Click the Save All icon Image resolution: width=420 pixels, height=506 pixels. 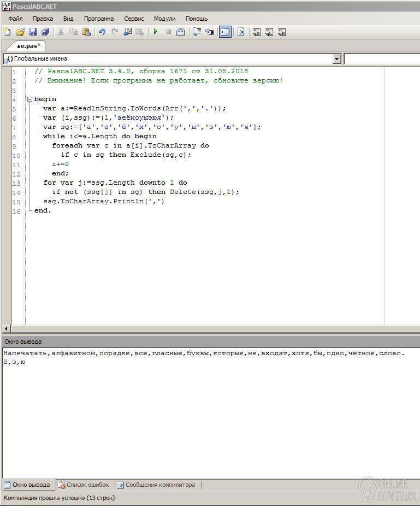pyautogui.click(x=45, y=32)
